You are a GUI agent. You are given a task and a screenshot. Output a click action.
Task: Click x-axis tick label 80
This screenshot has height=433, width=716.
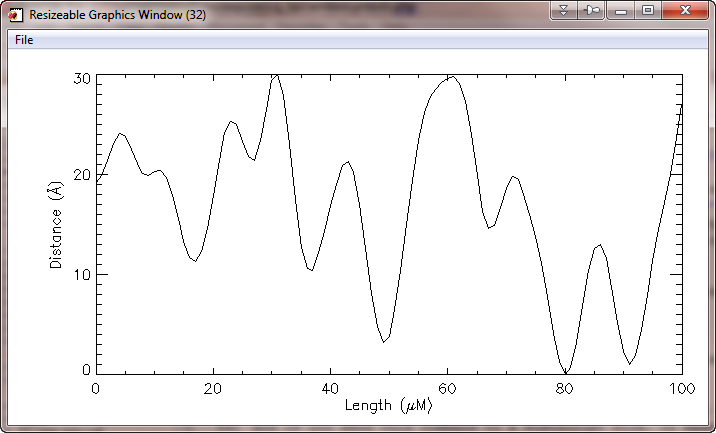click(x=565, y=388)
